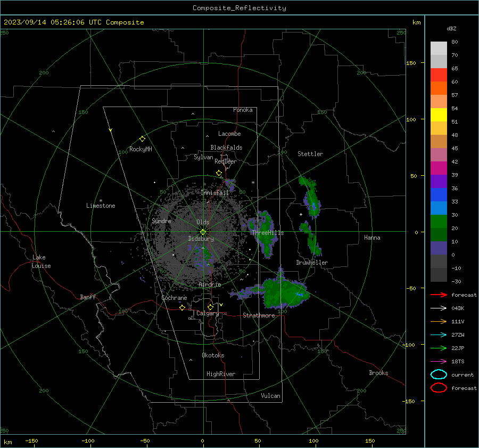479x448 pixels.
Task: Click the Sylvan label on map
Action: tap(203, 157)
